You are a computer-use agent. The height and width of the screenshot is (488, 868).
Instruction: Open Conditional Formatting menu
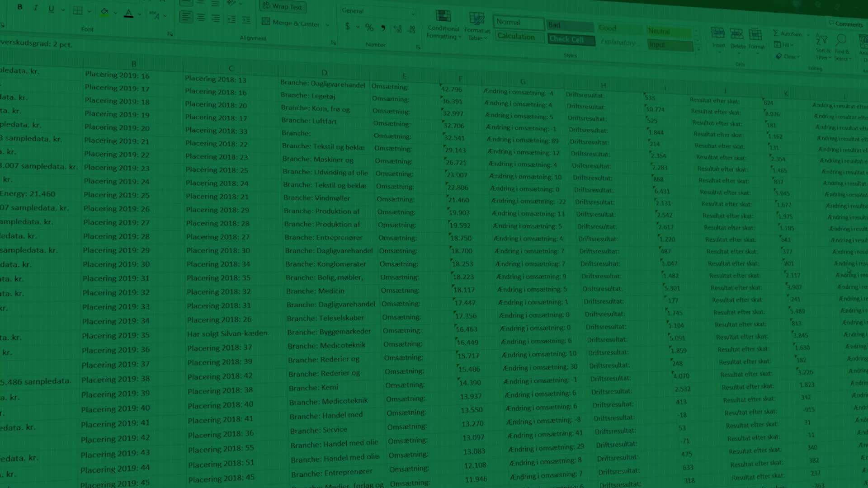443,25
